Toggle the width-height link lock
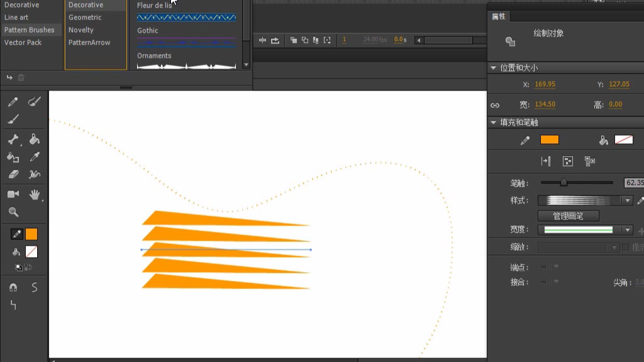This screenshot has width=644, height=362. (x=495, y=105)
